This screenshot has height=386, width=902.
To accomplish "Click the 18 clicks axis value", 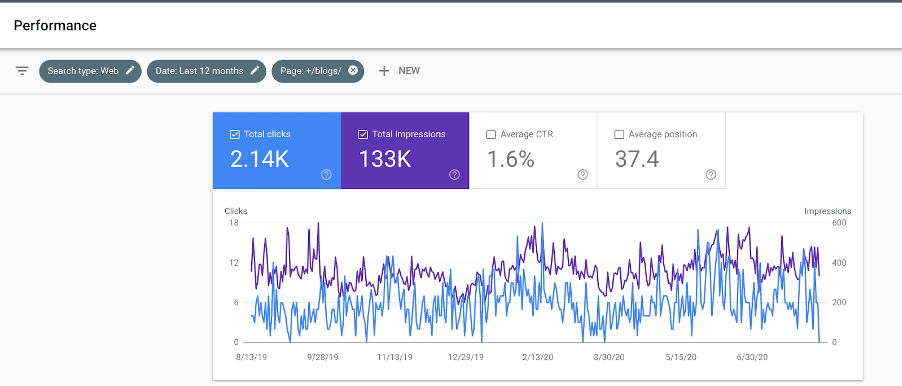I will click(x=234, y=223).
